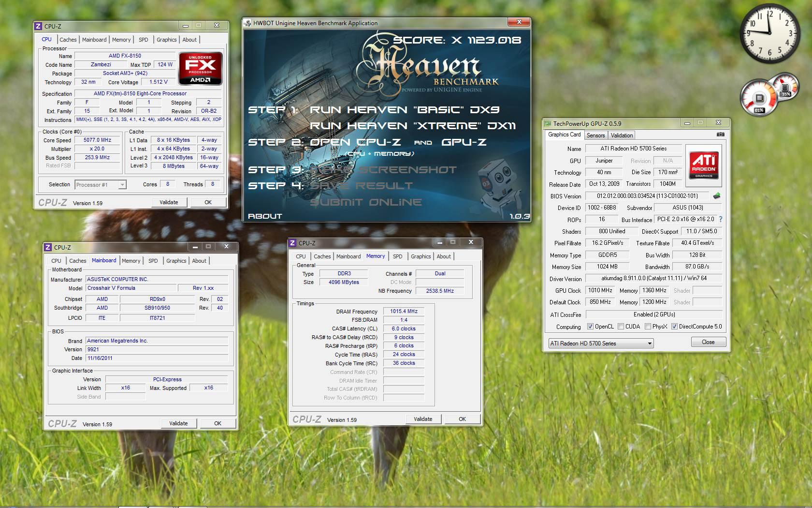
Task: Toggle the DirectCompute 5.0 checkbox
Action: tap(674, 327)
